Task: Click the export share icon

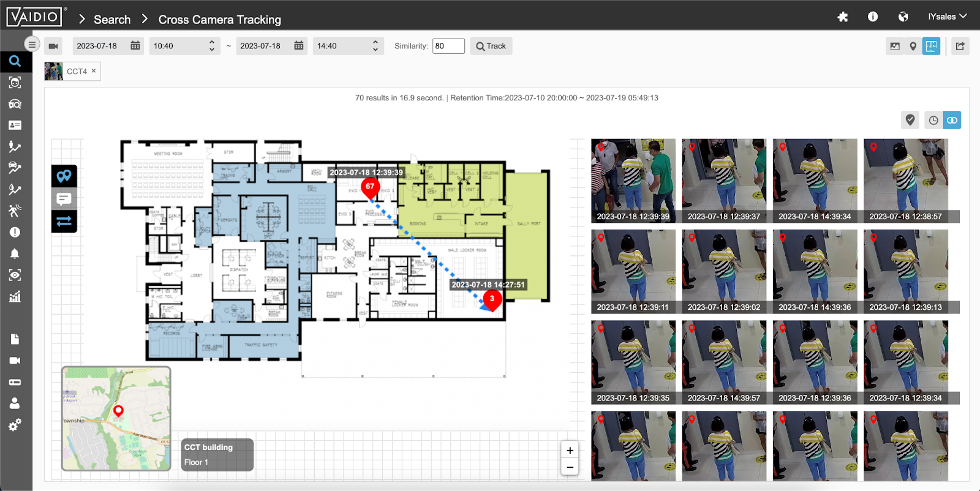Action: point(960,46)
